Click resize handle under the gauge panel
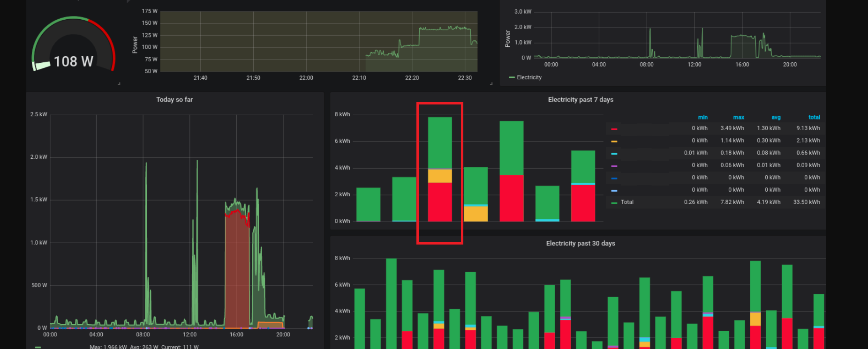868x349 pixels. click(x=119, y=83)
